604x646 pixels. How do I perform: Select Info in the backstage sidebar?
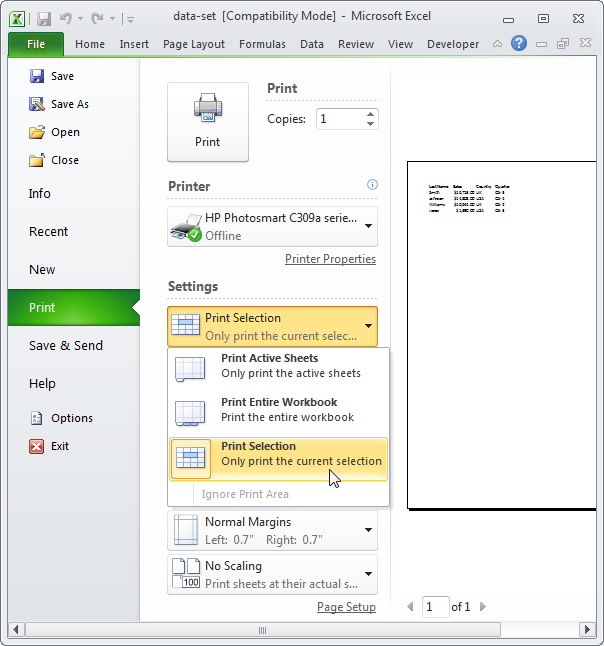40,194
